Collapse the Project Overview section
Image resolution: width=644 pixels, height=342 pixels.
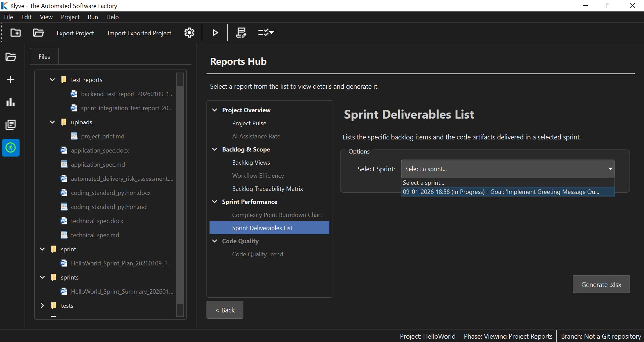click(215, 110)
